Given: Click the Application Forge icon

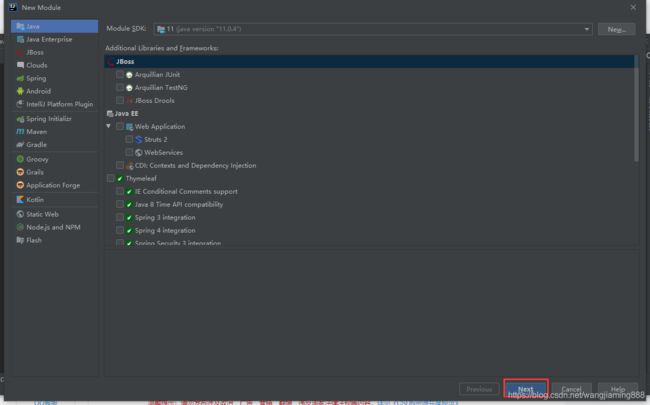Looking at the screenshot, I should pyautogui.click(x=20, y=185).
